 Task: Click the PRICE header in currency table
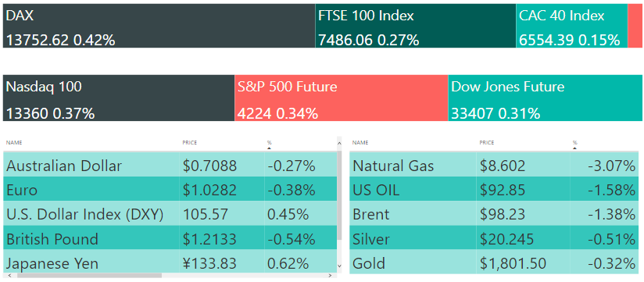click(x=190, y=143)
